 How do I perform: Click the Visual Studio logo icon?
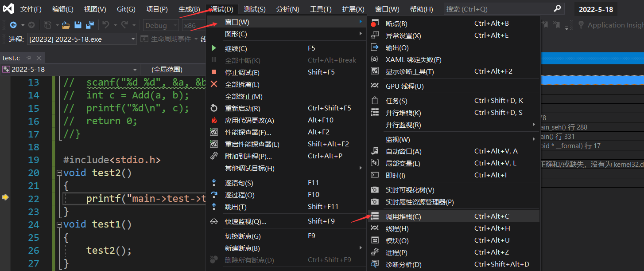pyautogui.click(x=8, y=8)
